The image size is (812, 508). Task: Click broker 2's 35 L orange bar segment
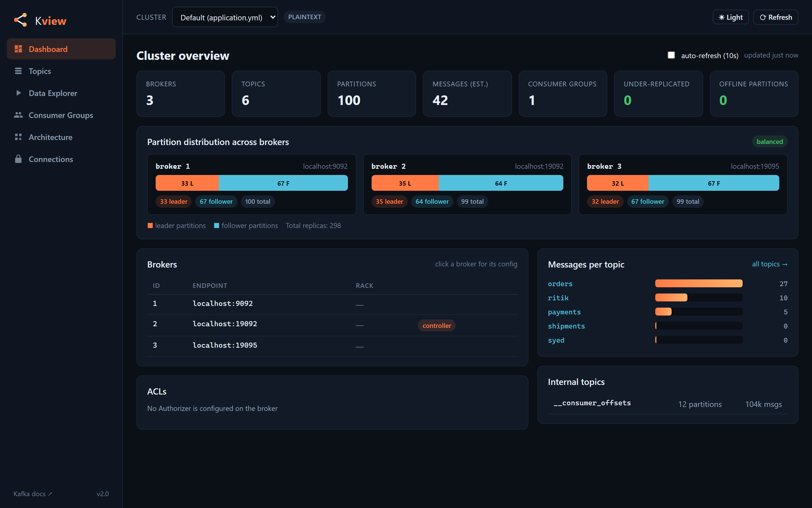click(405, 183)
